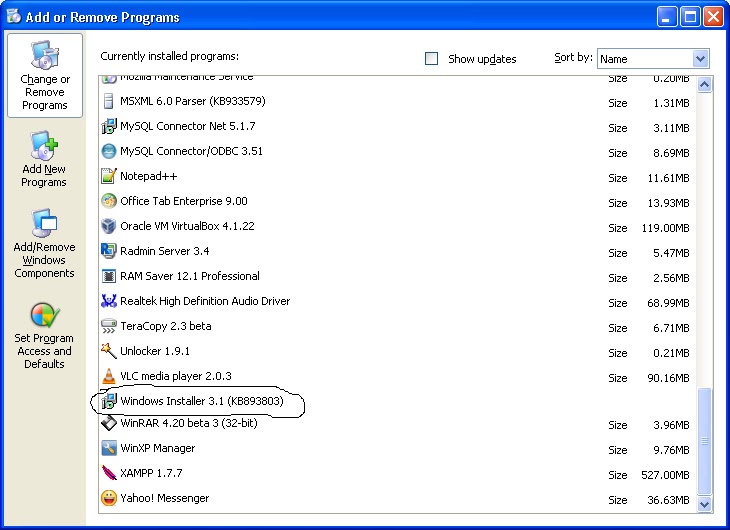Screen dimensions: 730x530
Task: Click the 527.00MB size value
Action: click(665, 475)
